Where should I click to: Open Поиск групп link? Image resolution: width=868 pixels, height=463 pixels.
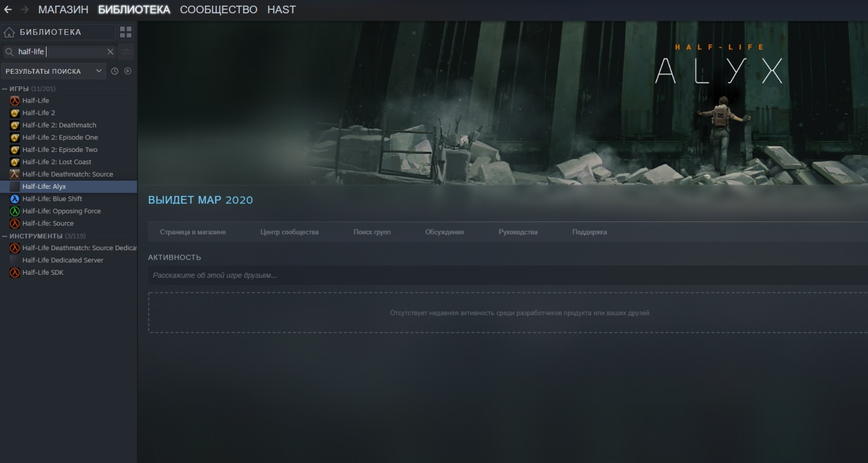372,232
